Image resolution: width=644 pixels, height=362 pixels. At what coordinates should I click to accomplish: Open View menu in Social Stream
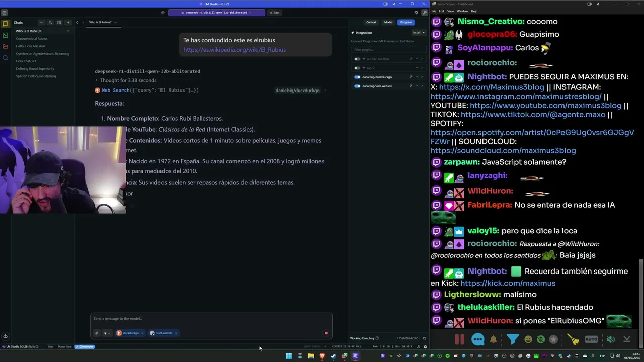point(450,11)
